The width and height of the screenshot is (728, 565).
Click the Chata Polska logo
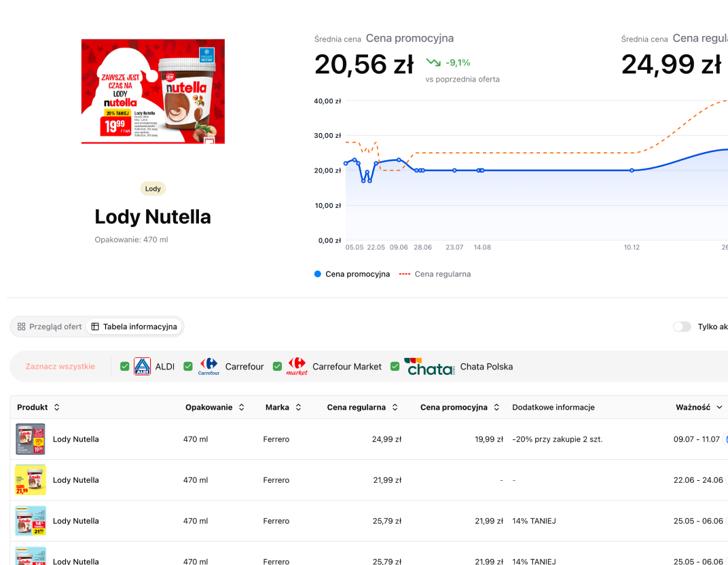click(429, 367)
